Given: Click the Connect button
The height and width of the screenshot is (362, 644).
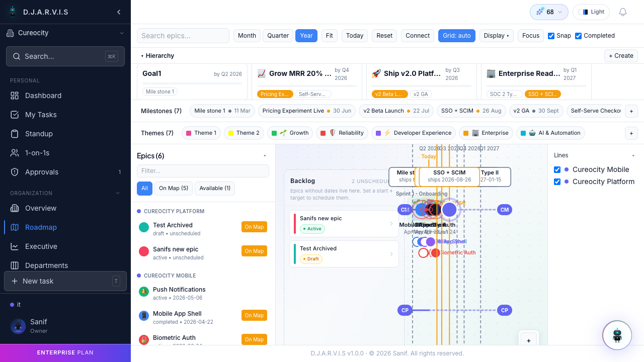Looking at the screenshot, I should coord(418,36).
